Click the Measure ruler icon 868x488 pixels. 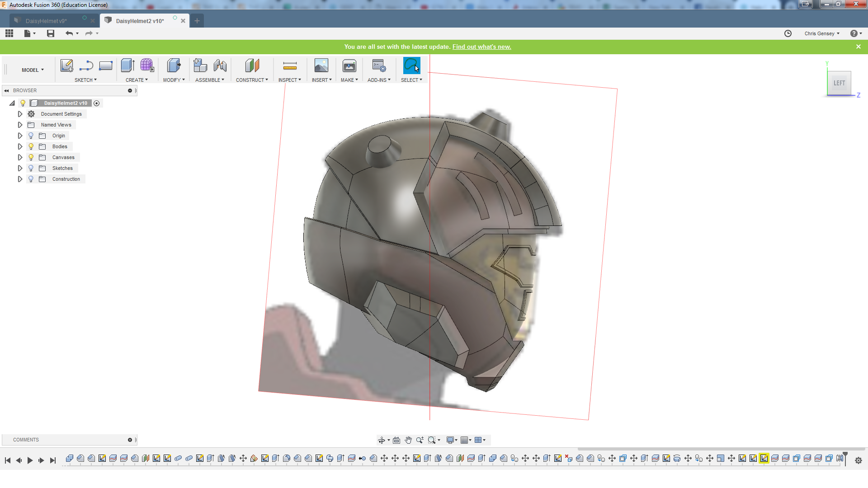point(290,66)
